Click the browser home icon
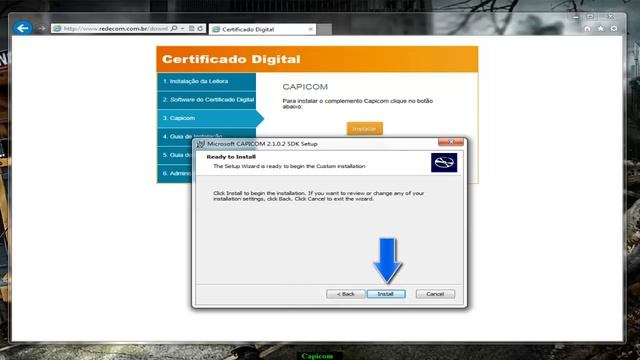640x360 pixels. click(x=587, y=29)
